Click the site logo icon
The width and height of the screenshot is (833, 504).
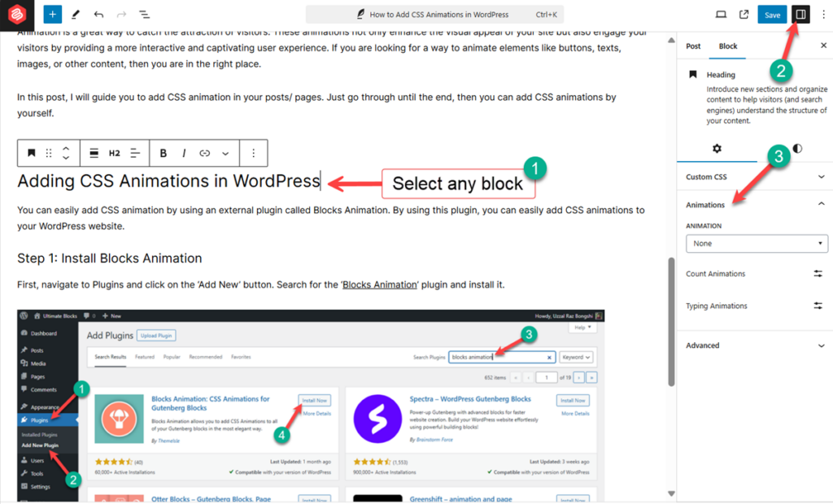16,15
